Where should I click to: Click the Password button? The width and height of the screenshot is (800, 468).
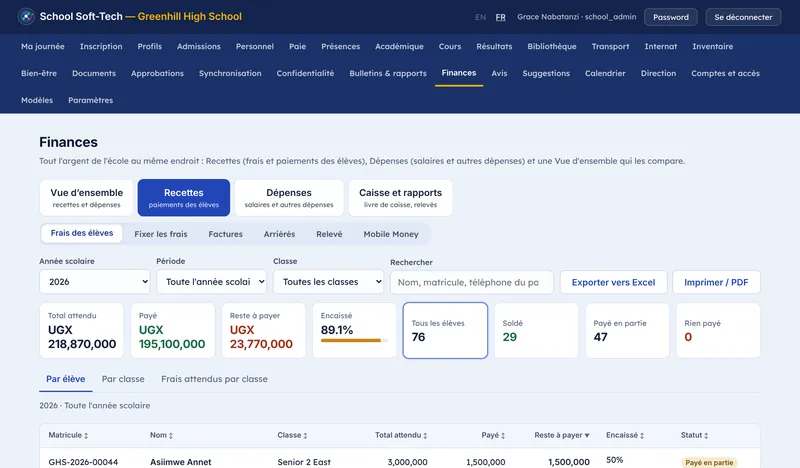670,17
